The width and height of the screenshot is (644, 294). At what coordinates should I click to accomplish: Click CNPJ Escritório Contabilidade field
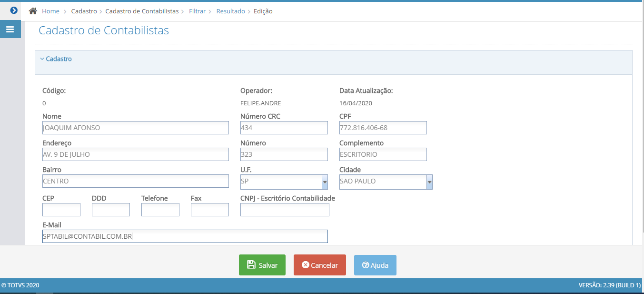pyautogui.click(x=285, y=210)
